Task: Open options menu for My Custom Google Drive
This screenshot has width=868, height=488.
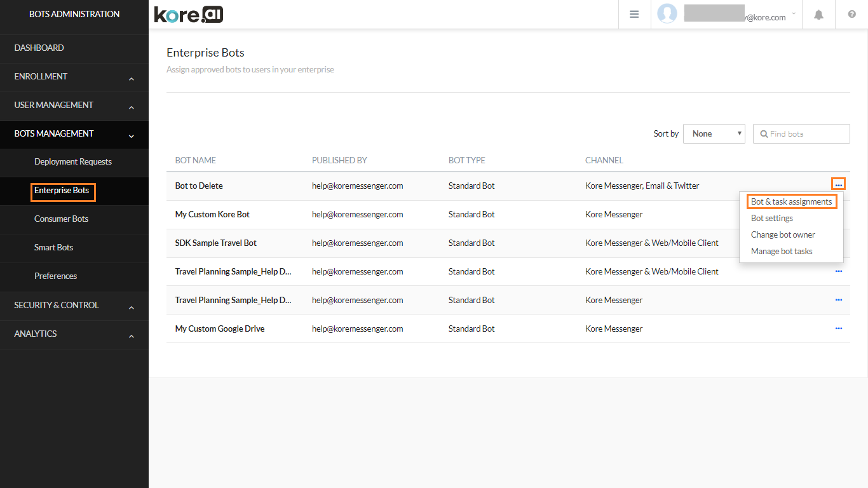Action: [x=838, y=329]
